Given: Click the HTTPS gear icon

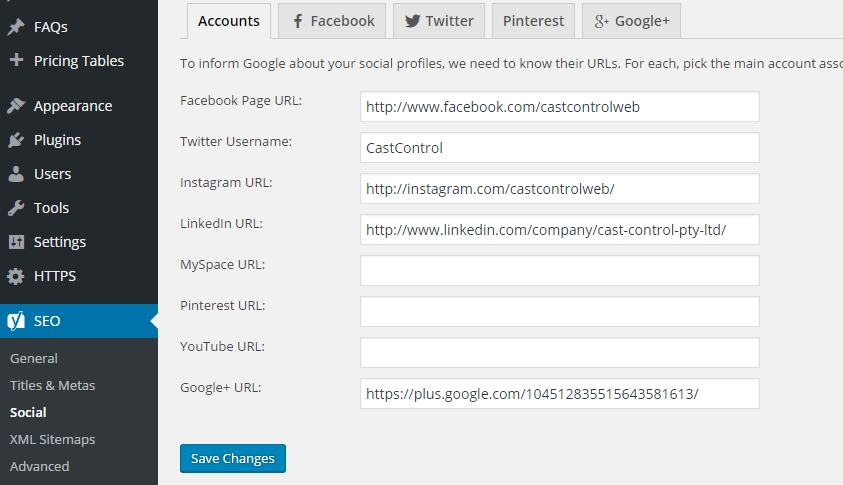Looking at the screenshot, I should (16, 276).
